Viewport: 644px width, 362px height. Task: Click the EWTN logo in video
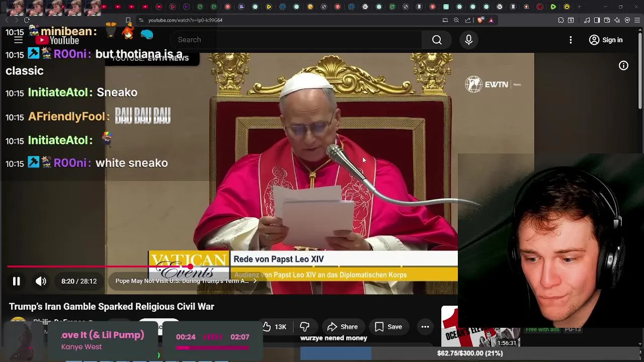[x=493, y=84]
